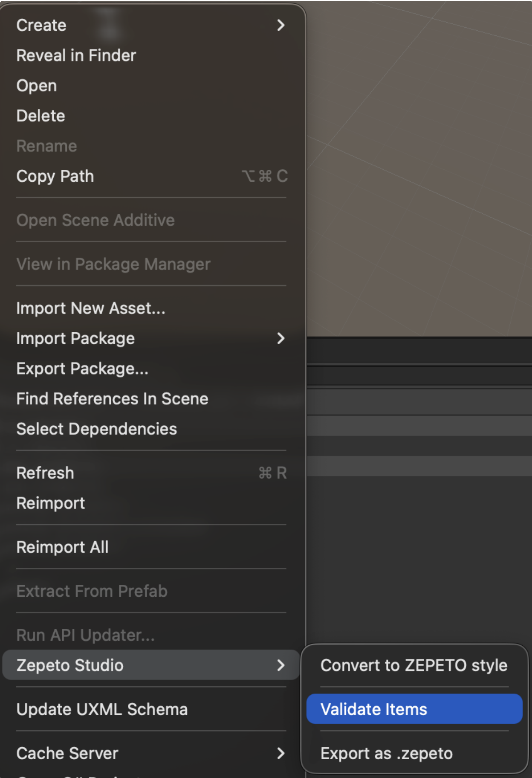532x778 pixels.
Task: Copy the asset path
Action: (x=151, y=176)
